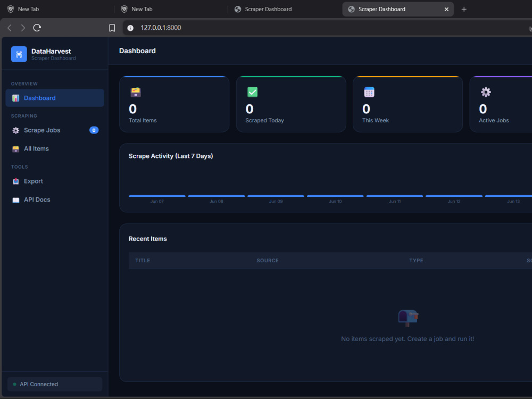Go back in browser history

pos(10,28)
